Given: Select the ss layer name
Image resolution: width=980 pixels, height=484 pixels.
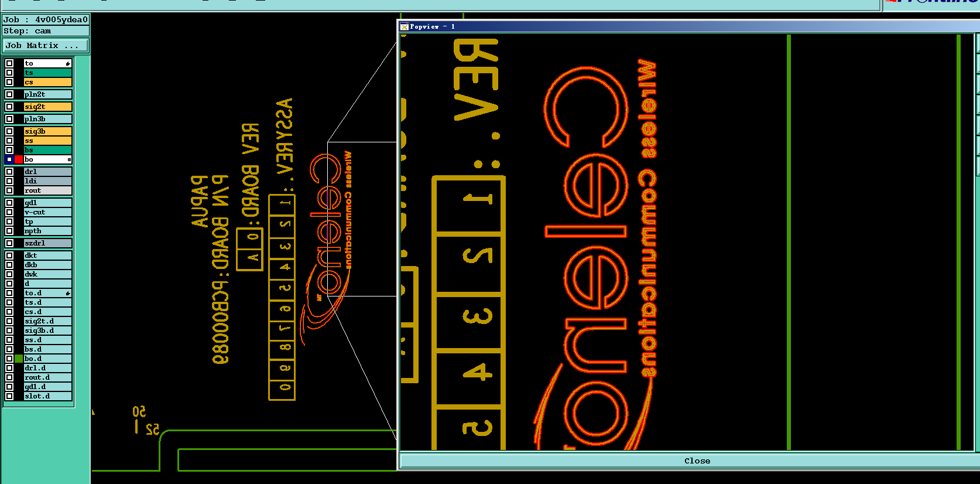Looking at the screenshot, I should (x=47, y=141).
